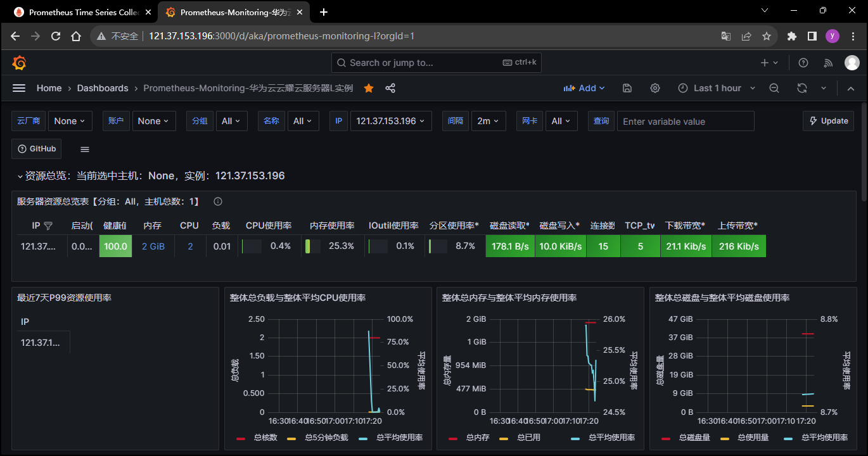This screenshot has width=868, height=456.
Task: Open the user profile avatar
Action: 852,63
